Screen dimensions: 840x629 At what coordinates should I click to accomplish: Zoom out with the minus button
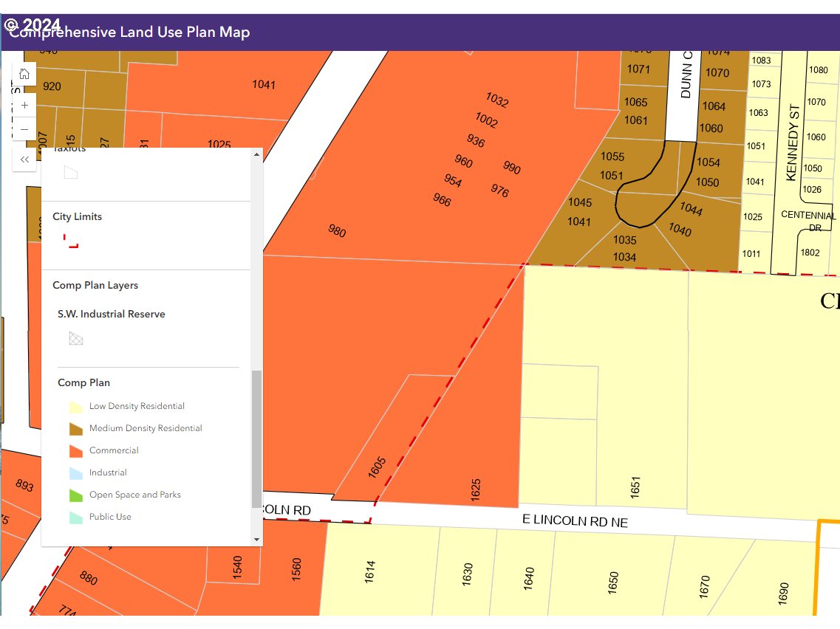24,129
